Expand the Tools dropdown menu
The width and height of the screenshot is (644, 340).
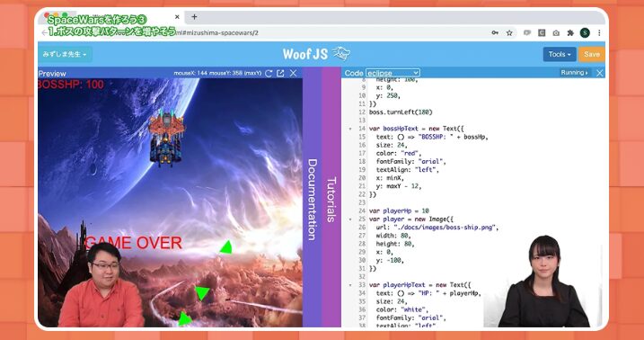coord(560,54)
